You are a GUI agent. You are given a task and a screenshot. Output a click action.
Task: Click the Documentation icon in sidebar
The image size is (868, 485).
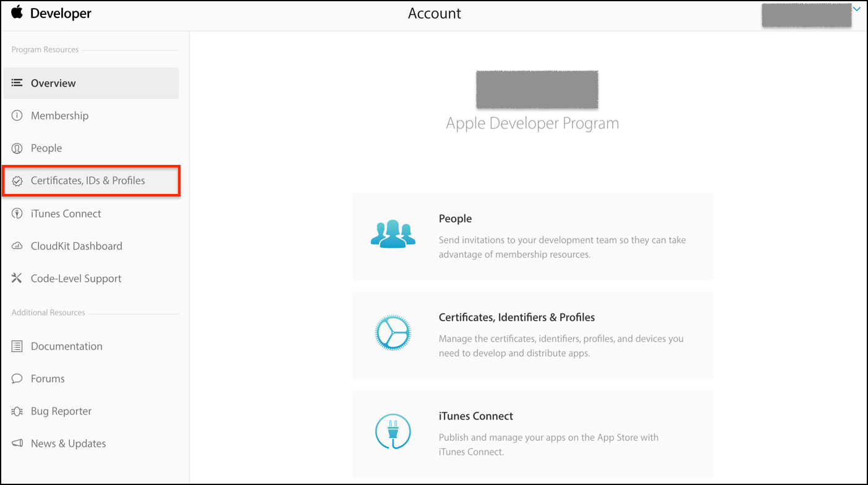click(17, 346)
